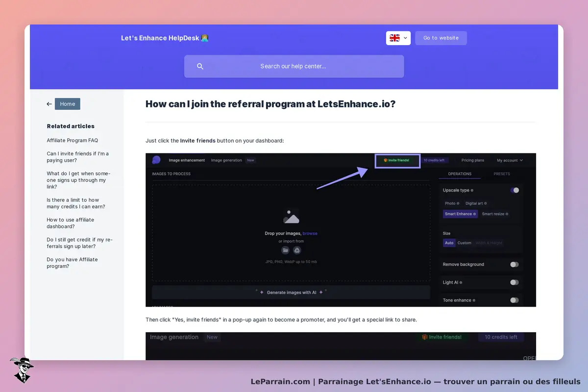Click the folder import icon in dashboard
The image size is (588, 392).
285,250
